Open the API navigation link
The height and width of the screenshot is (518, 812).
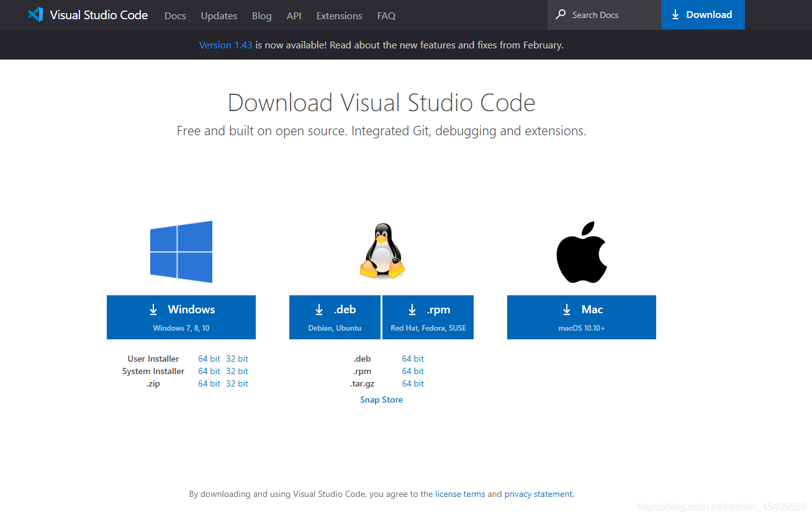pos(294,16)
